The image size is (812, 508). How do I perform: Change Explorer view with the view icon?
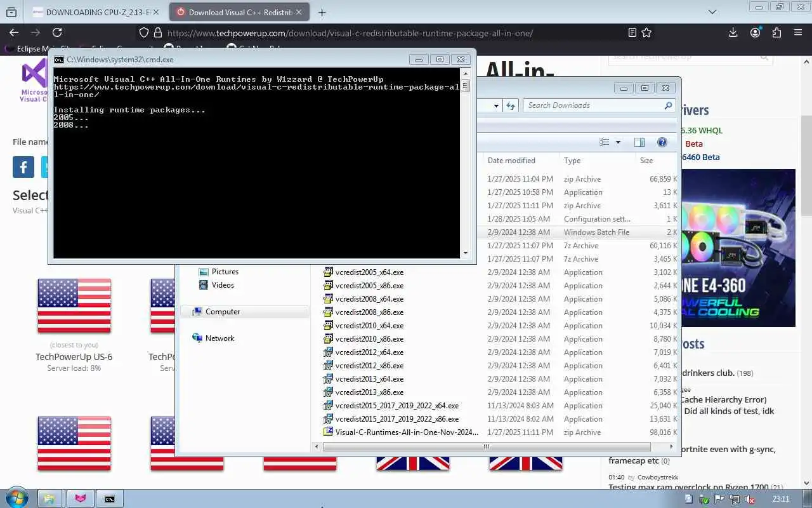coord(605,142)
